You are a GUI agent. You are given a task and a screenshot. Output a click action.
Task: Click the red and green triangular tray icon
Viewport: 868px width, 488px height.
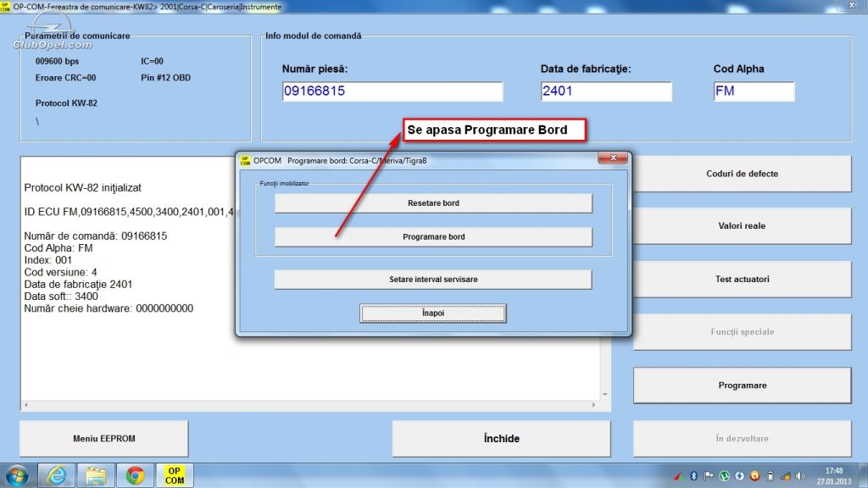[678, 476]
